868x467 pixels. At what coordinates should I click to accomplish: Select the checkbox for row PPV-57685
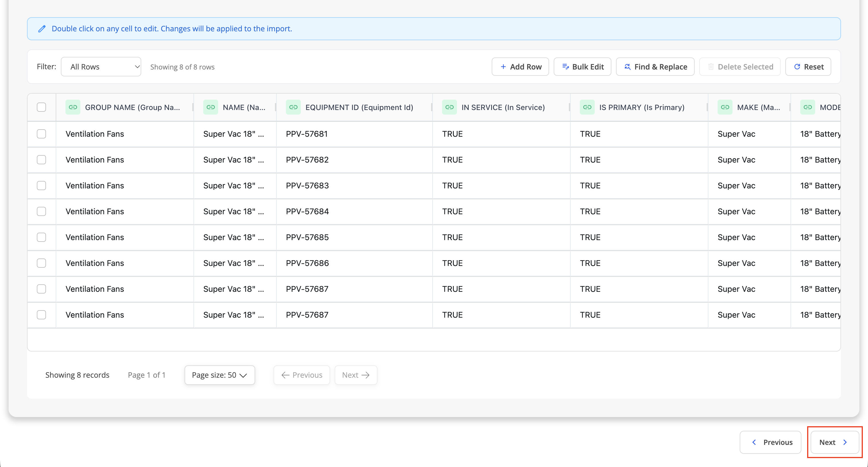[x=41, y=238]
